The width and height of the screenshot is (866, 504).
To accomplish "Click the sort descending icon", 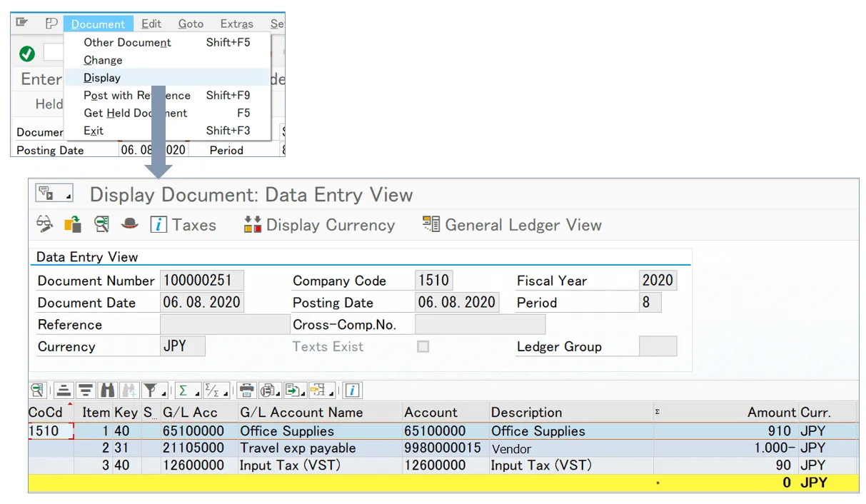I will point(86,390).
